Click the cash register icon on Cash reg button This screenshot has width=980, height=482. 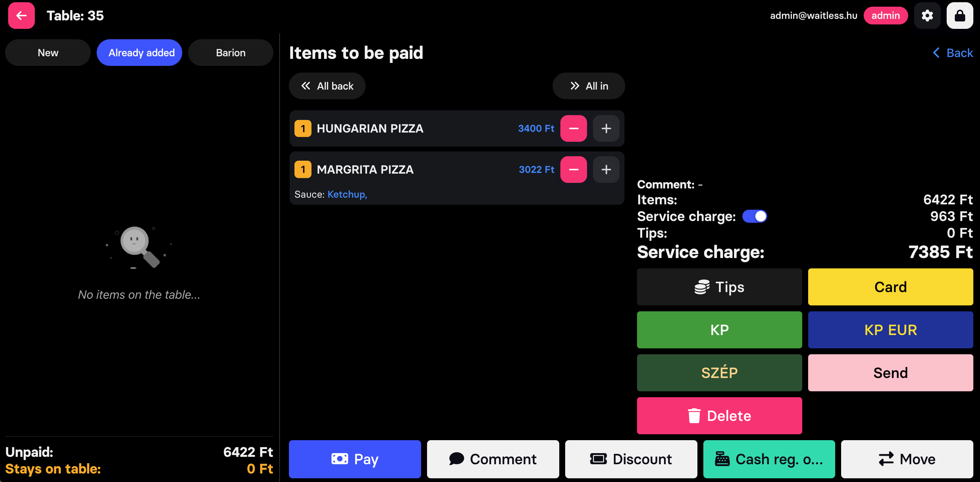(x=723, y=459)
